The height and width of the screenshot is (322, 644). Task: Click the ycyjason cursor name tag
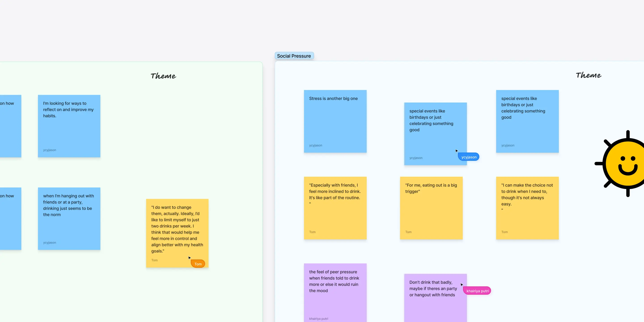pyautogui.click(x=469, y=157)
